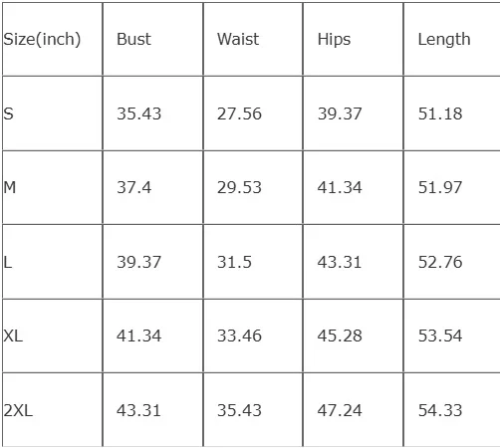Click the Waist column header
The width and height of the screenshot is (500, 448).
238,39
